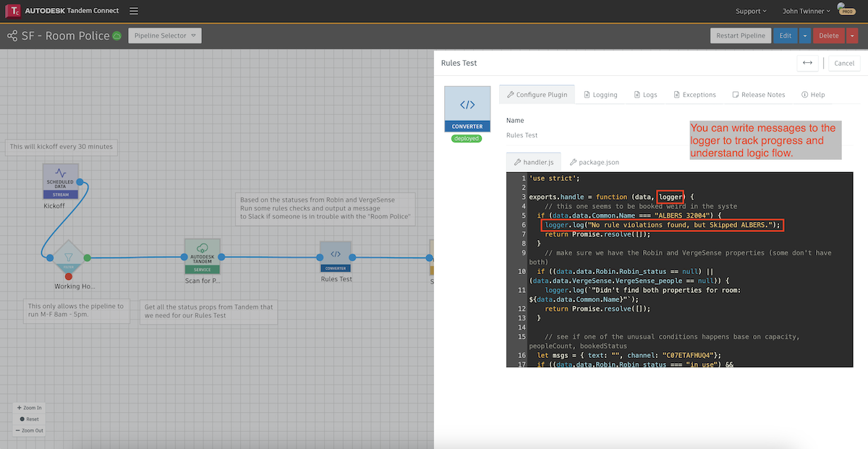Click the output port of Rules Test node
The image size is (868, 449).
point(352,257)
